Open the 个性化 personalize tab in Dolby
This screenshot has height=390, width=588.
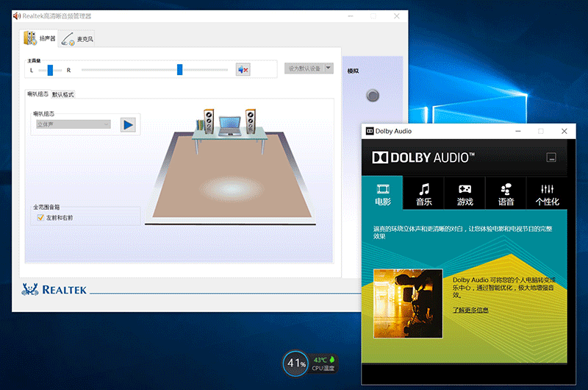(547, 193)
